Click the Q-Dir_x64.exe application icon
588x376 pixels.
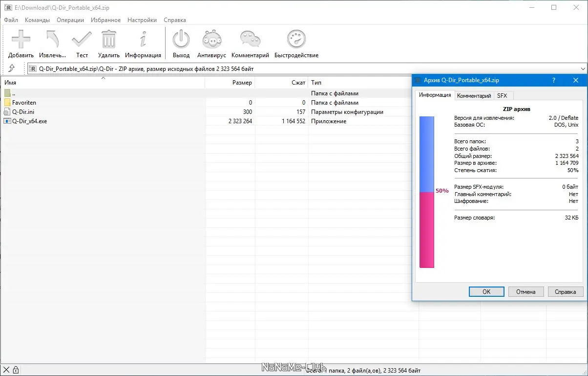pyautogui.click(x=7, y=121)
